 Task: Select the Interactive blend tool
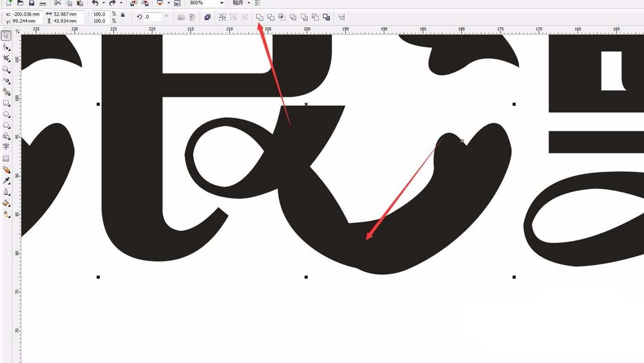[x=6, y=170]
